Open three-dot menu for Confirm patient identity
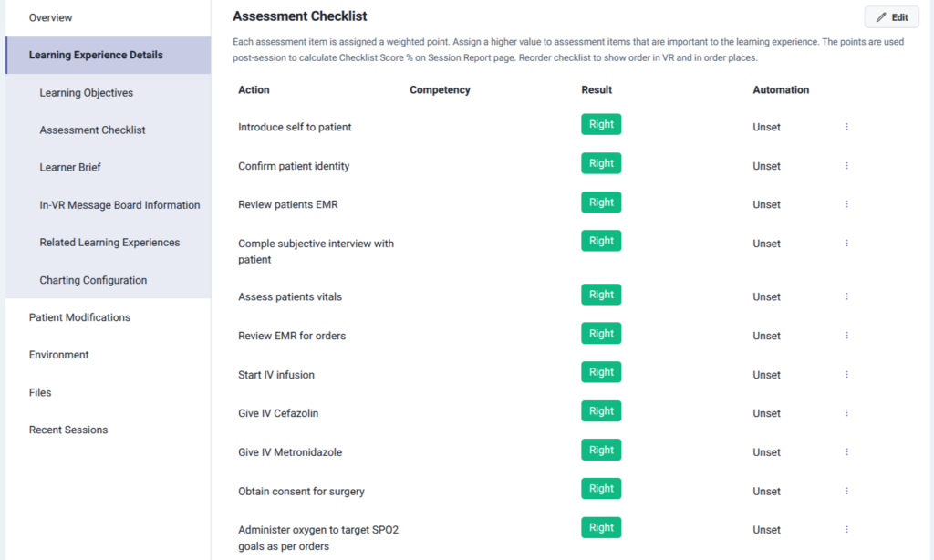 point(846,166)
